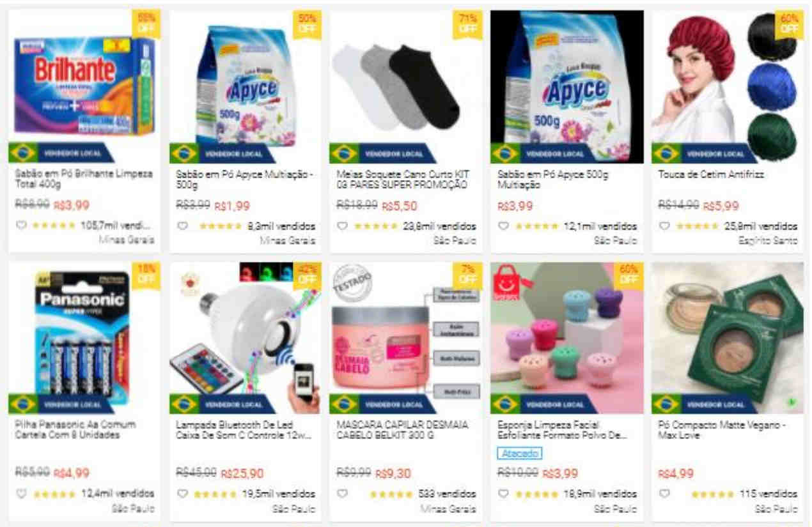The image size is (812, 527).
Task: Heart the Esponja Limpeza Facial item
Action: [x=503, y=493]
